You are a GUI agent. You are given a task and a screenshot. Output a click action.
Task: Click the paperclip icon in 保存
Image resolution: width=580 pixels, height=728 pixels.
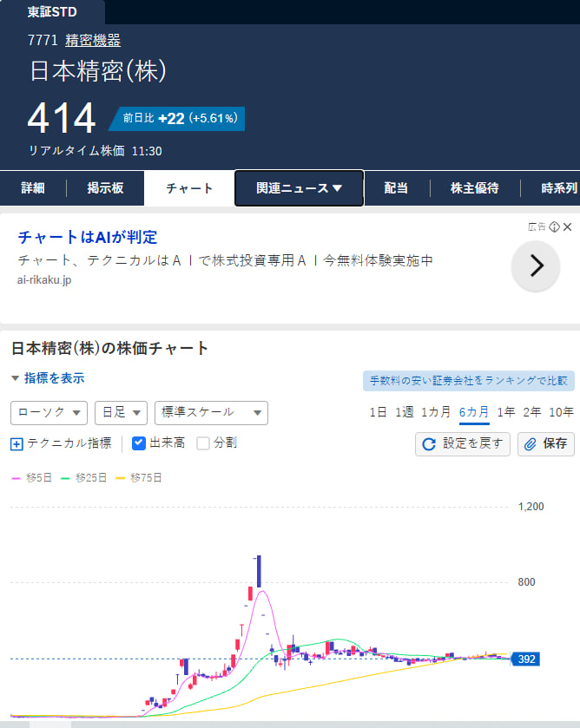531,444
